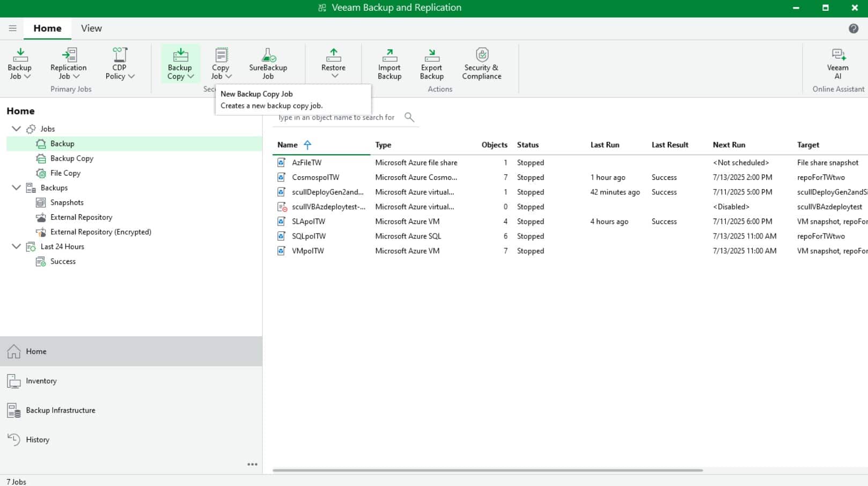The image size is (868, 486).
Task: Open the Backup Copy ribbon button
Action: (180, 63)
